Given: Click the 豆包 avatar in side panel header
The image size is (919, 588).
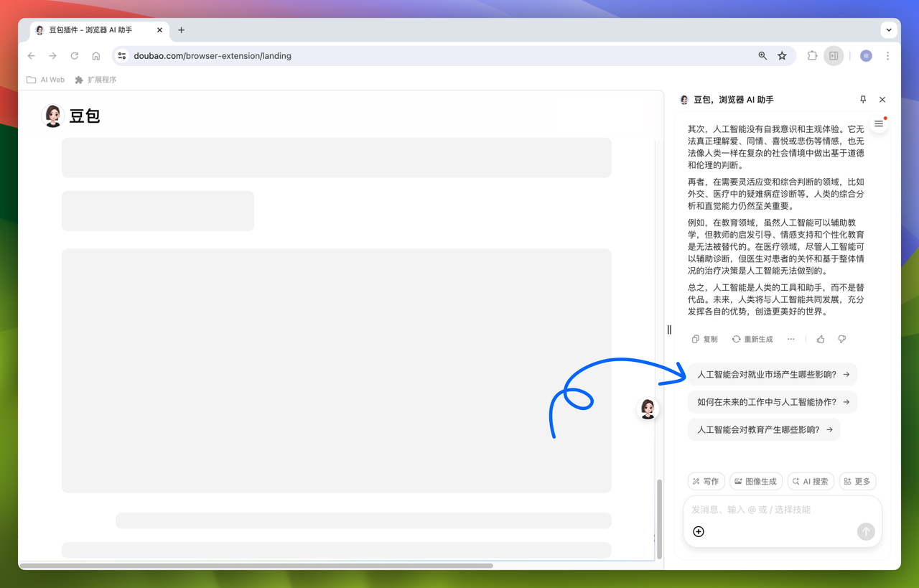Looking at the screenshot, I should [684, 100].
